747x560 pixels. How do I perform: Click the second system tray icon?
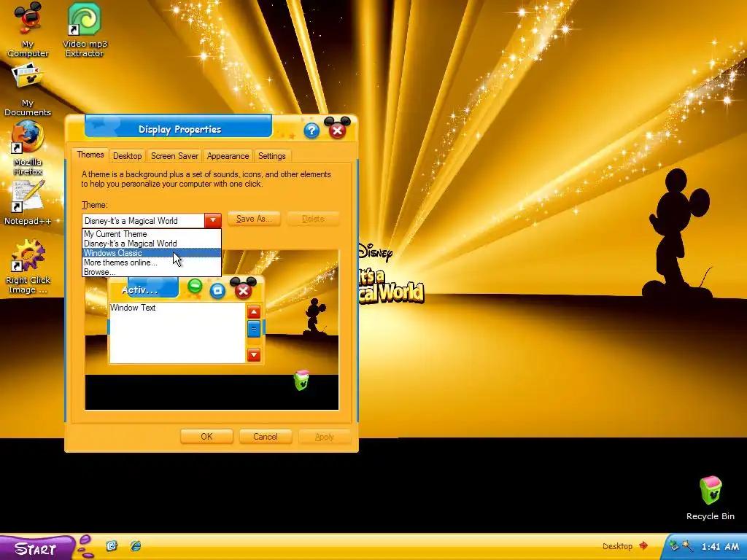pyautogui.click(x=686, y=546)
